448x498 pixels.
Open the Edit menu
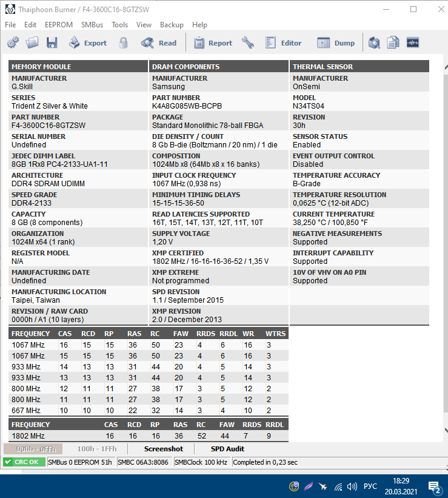pos(30,25)
